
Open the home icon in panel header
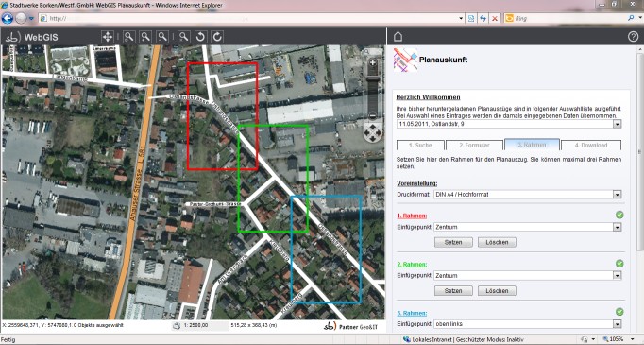[x=398, y=37]
